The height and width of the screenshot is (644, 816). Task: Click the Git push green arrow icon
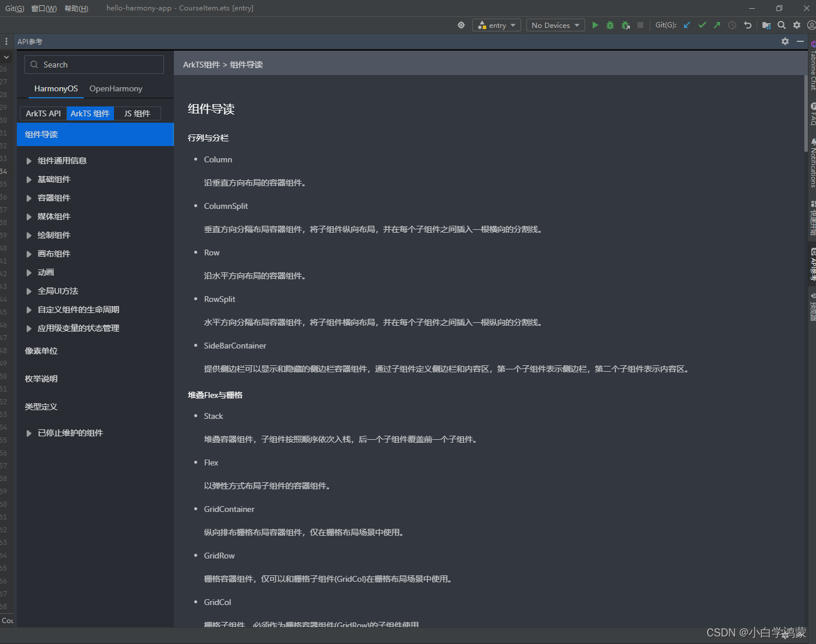click(x=717, y=25)
